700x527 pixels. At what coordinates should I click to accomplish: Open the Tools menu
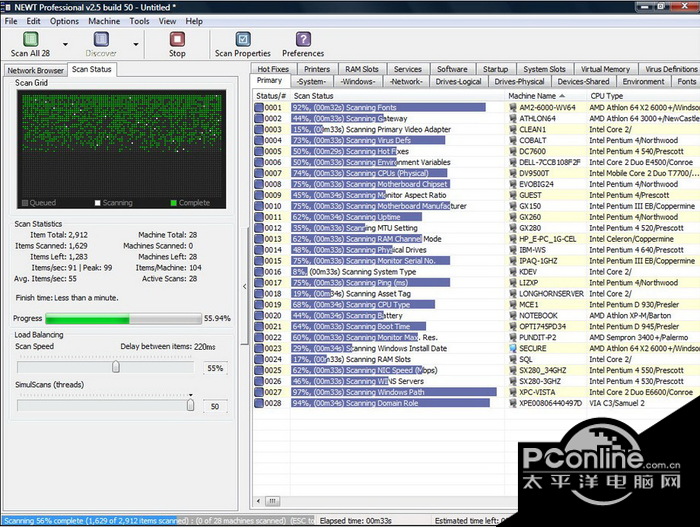(x=139, y=21)
